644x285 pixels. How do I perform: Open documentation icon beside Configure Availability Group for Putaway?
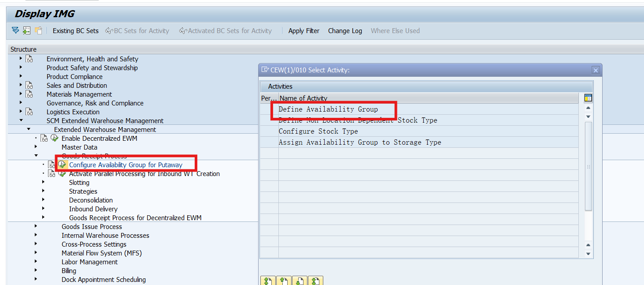coord(51,164)
